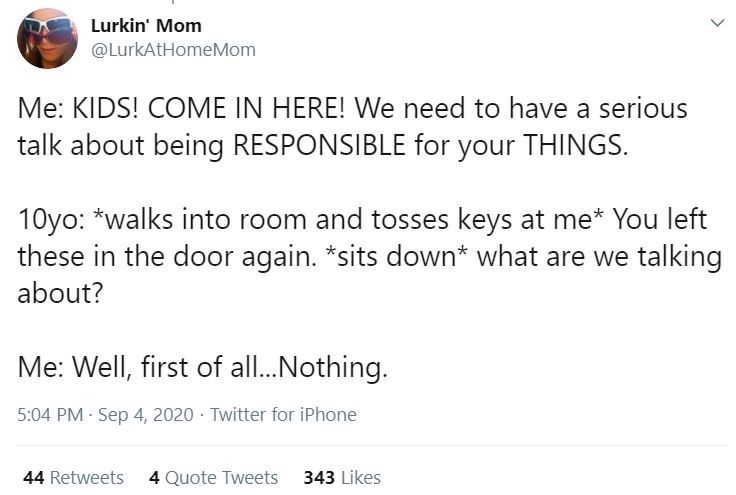View the 343 Likes list

[x=342, y=477]
